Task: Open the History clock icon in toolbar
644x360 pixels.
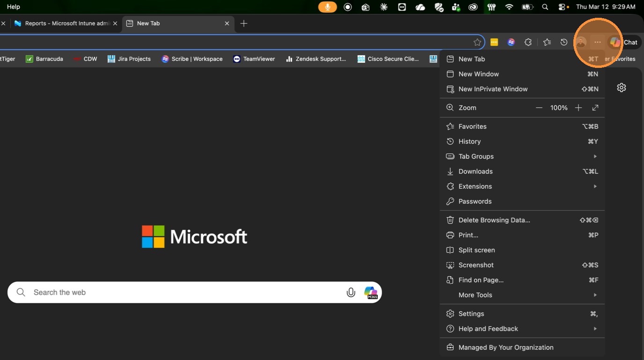Action: [564, 42]
